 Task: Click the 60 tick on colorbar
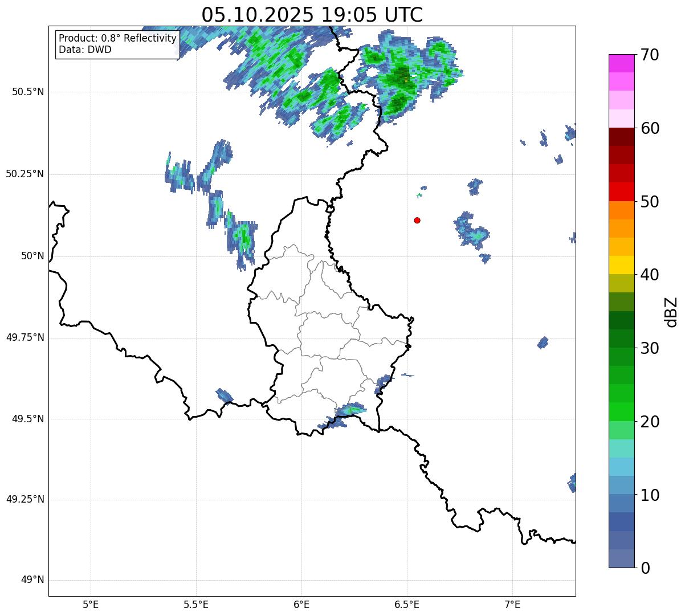pyautogui.click(x=650, y=128)
